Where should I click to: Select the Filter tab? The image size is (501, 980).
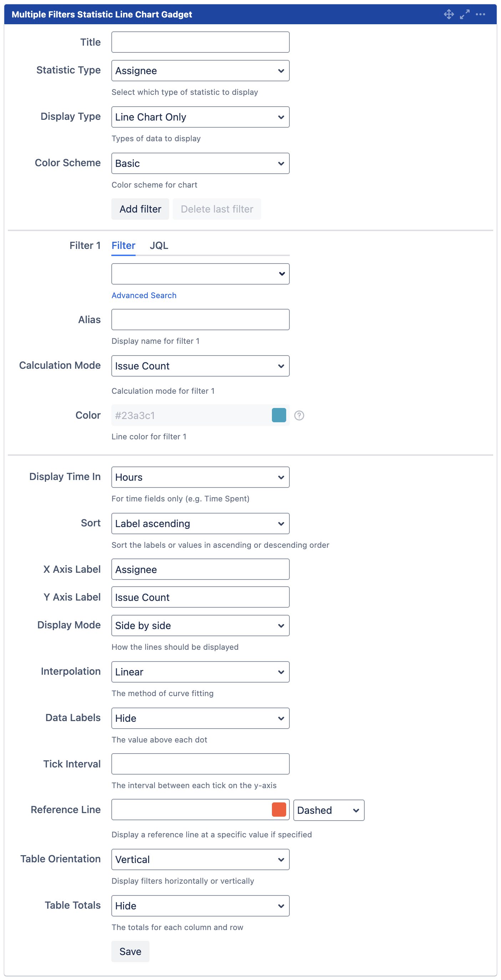(123, 246)
